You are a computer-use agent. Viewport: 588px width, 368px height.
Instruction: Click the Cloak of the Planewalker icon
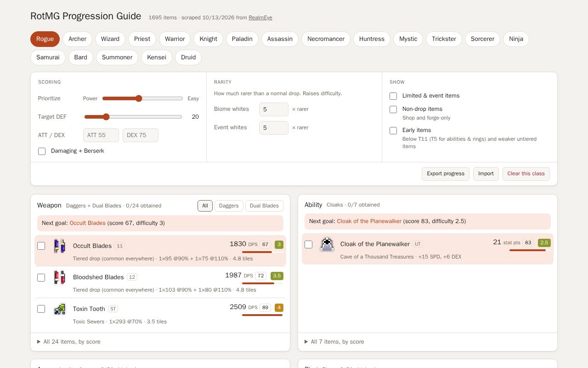click(x=327, y=244)
